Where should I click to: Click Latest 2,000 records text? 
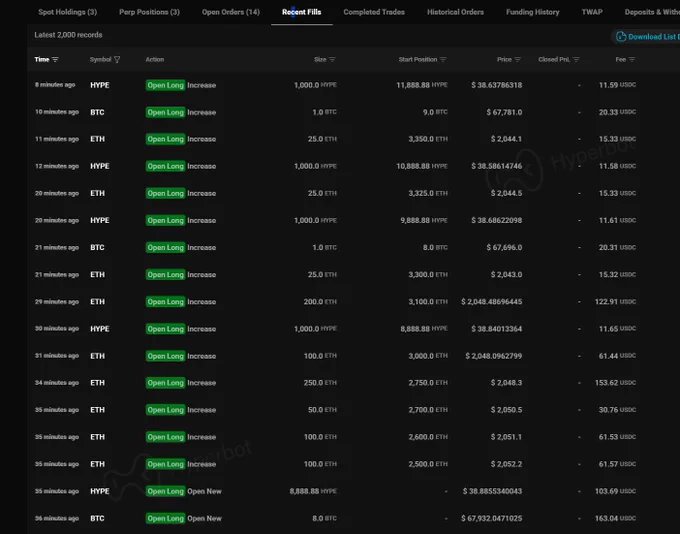pos(69,35)
